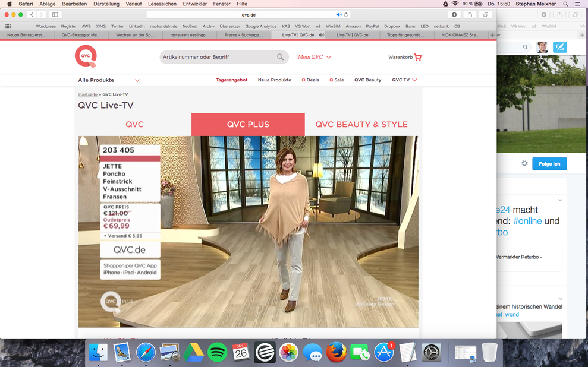Click the Twitter profile avatar in background window
The width and height of the screenshot is (588, 367).
pos(542,47)
